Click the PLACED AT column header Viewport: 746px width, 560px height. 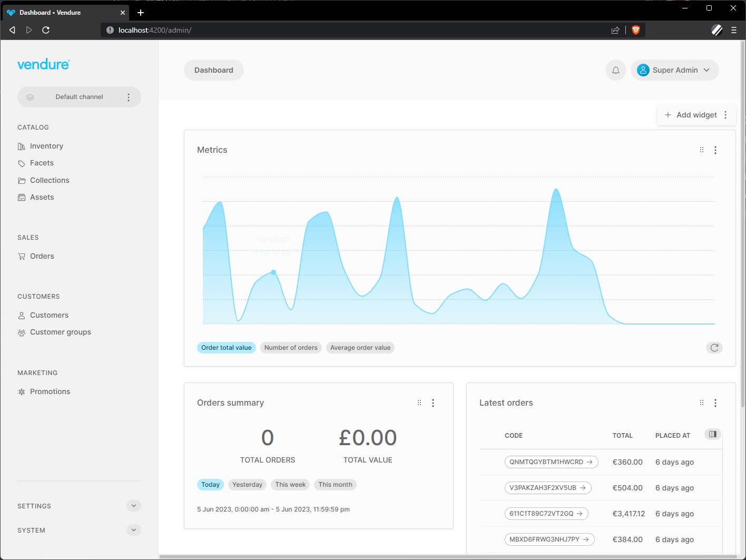pyautogui.click(x=673, y=436)
